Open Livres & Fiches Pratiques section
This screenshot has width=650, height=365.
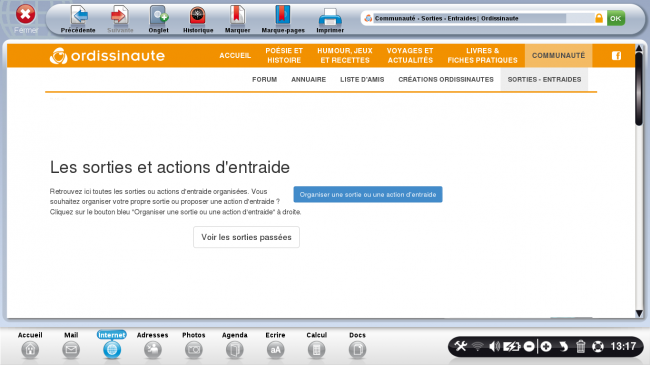(x=483, y=56)
